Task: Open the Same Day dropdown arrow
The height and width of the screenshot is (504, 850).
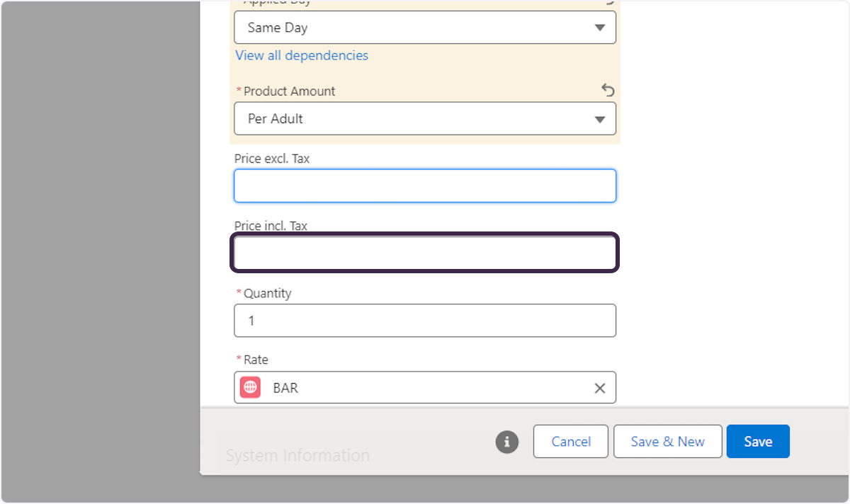Action: point(599,28)
